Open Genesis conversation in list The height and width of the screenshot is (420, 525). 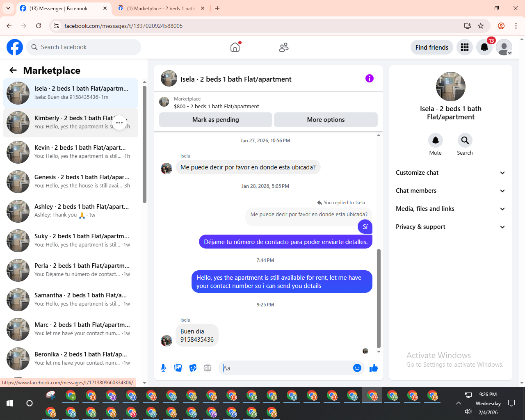pyautogui.click(x=71, y=182)
